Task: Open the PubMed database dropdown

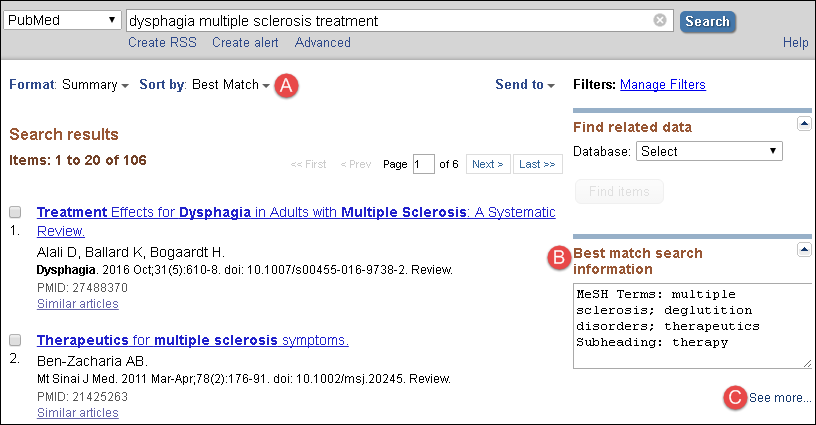Action: point(62,20)
